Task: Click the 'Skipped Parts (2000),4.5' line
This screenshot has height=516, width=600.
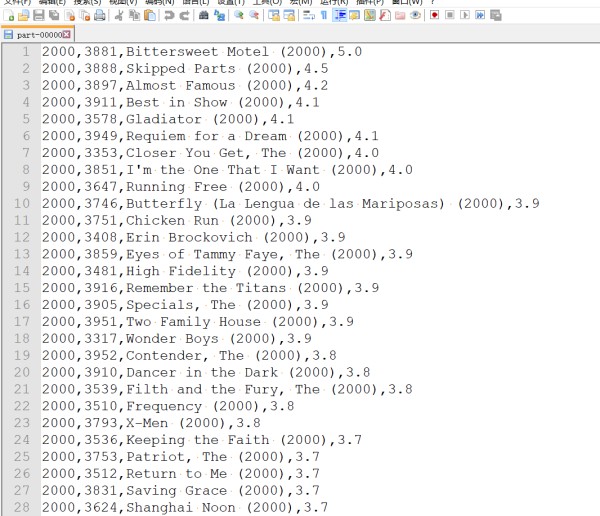Action: pos(185,69)
